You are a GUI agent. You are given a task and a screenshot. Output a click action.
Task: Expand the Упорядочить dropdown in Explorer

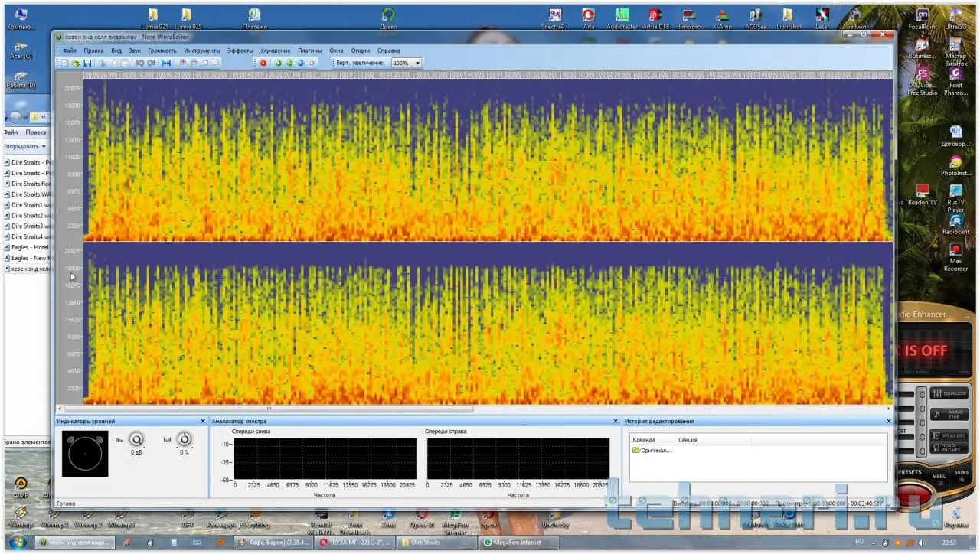24,146
